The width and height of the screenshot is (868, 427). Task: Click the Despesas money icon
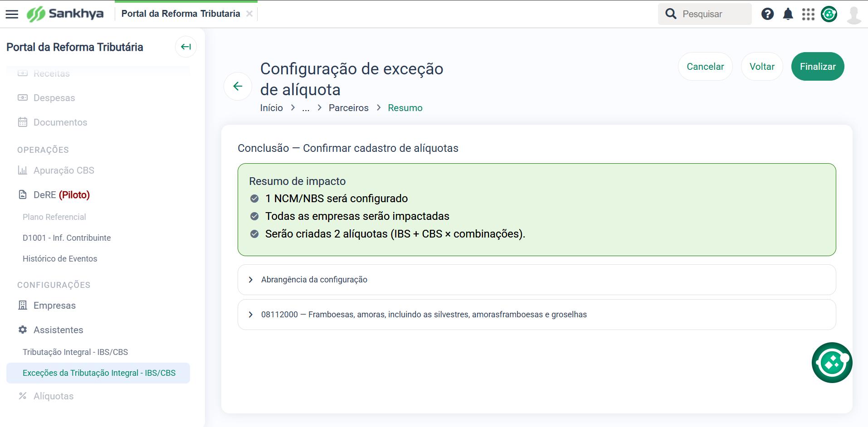pos(23,97)
